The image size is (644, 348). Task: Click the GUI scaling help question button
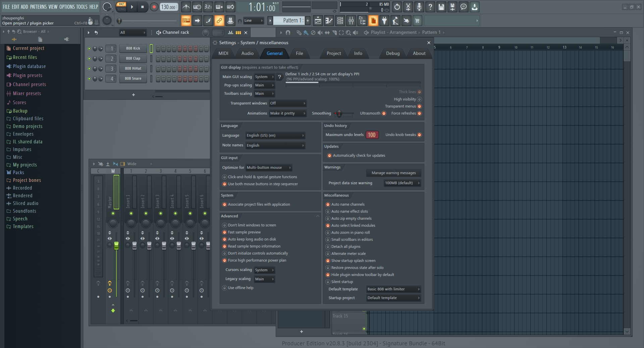coord(279,77)
